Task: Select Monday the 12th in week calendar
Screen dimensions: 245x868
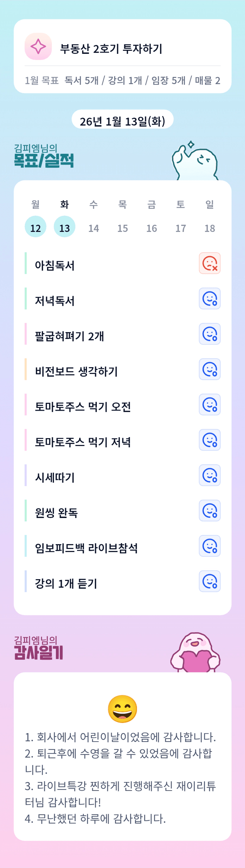Action: [36, 227]
